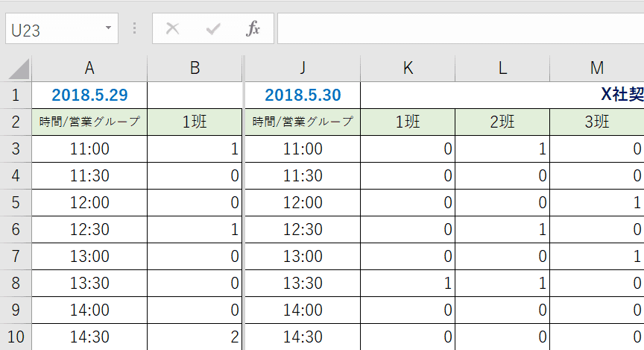644x350 pixels.
Task: Select row 7 header
Action: [x=16, y=256]
